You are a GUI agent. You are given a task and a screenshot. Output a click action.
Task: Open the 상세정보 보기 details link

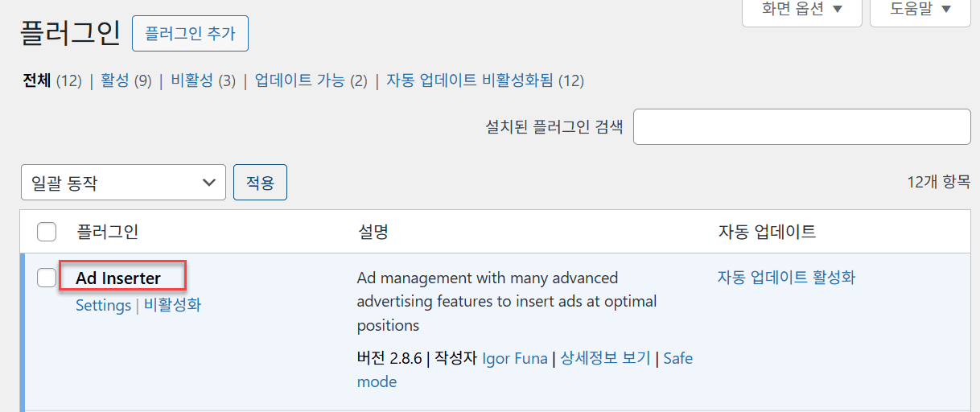tap(605, 359)
